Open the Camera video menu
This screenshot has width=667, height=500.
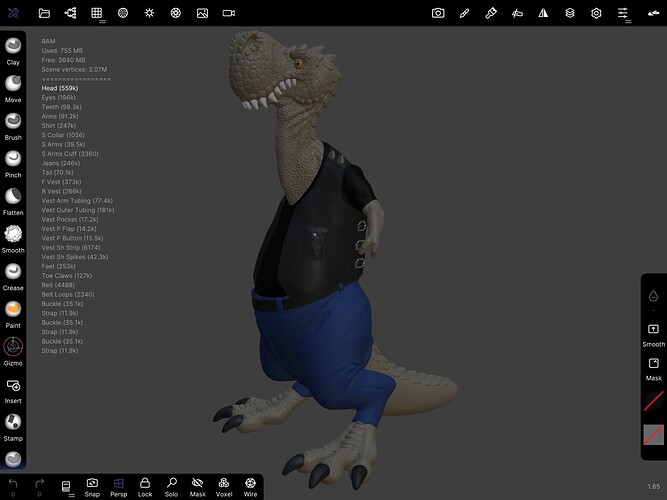point(229,13)
